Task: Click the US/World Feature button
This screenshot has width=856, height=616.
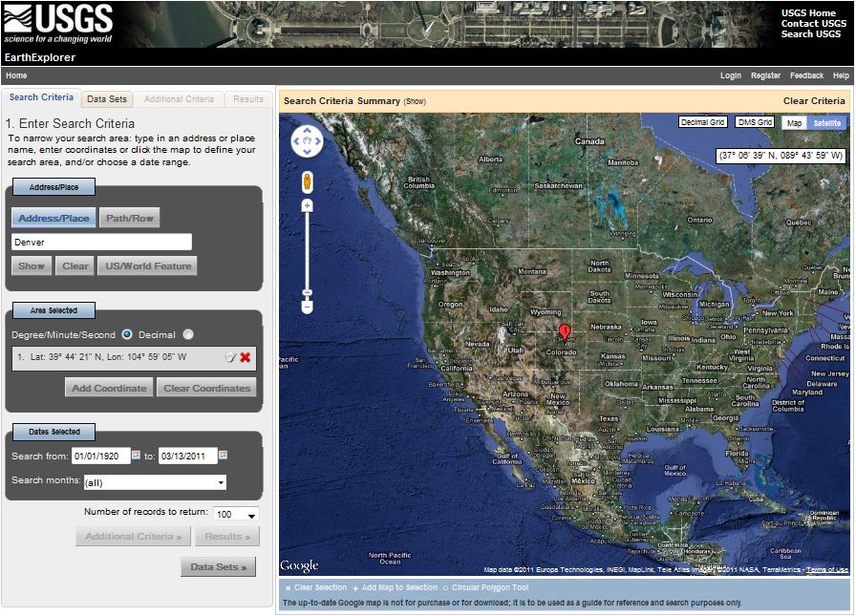Action: coord(148,266)
